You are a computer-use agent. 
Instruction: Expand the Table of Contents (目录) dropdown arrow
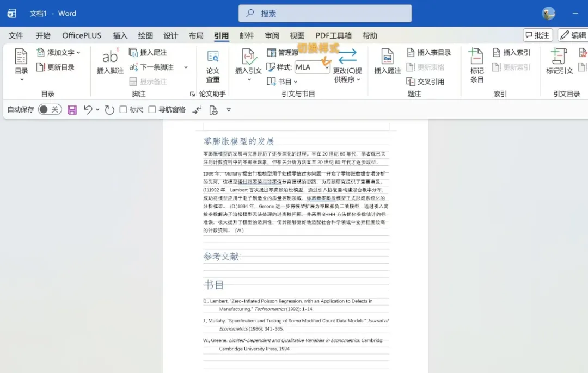(22, 80)
